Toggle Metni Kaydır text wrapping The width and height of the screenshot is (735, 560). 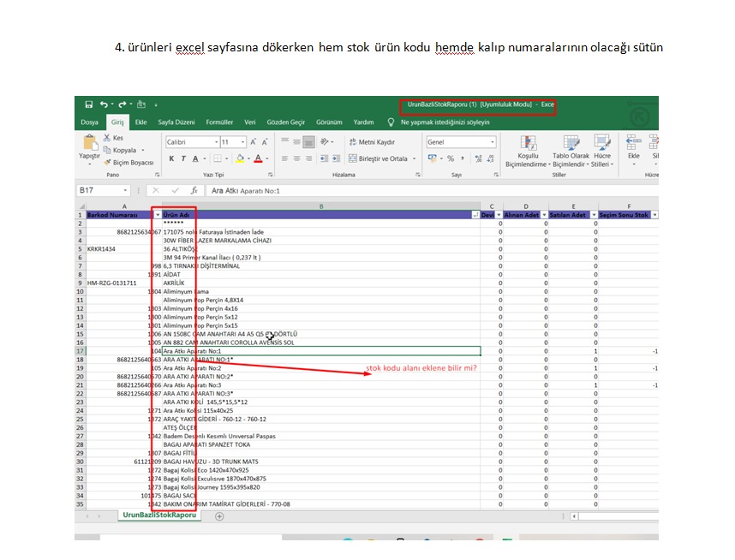(372, 142)
